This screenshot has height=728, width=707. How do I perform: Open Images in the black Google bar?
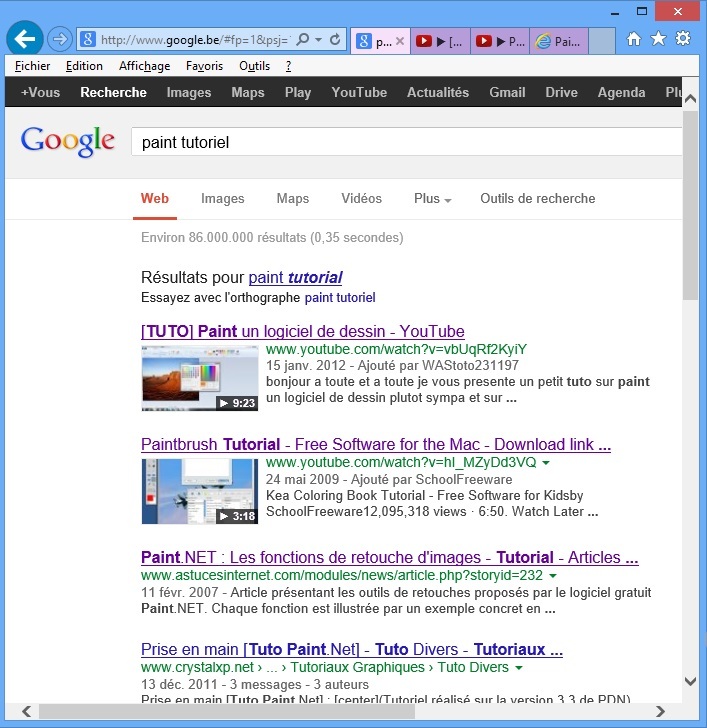point(189,92)
